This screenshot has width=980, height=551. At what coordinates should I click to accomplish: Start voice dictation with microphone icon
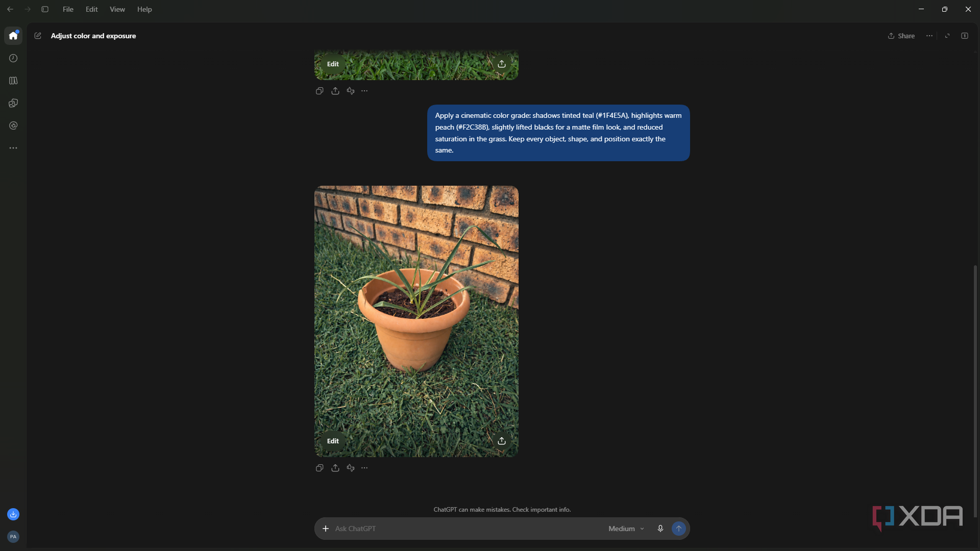pos(660,529)
